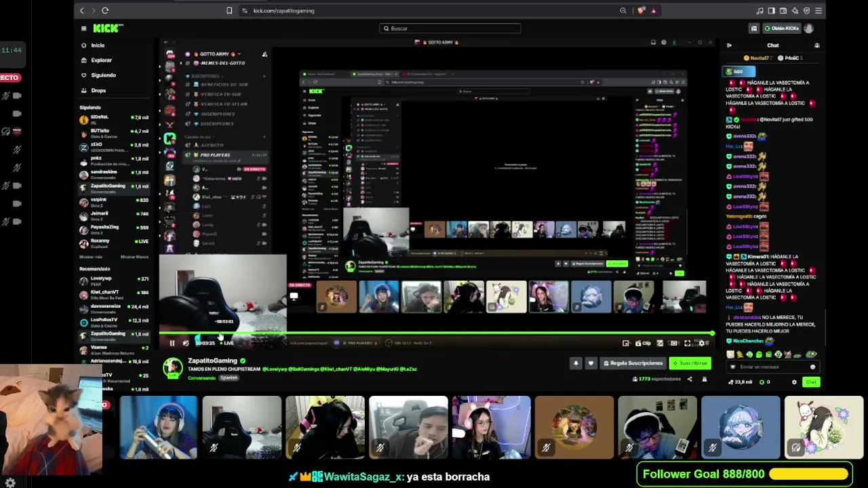Enter fullscreen on the video player

tap(687, 343)
